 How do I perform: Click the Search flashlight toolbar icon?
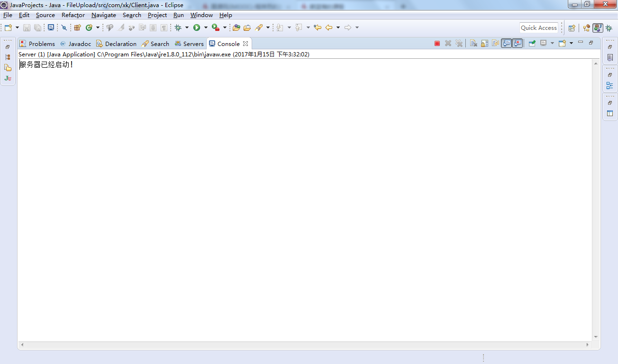[x=259, y=27]
